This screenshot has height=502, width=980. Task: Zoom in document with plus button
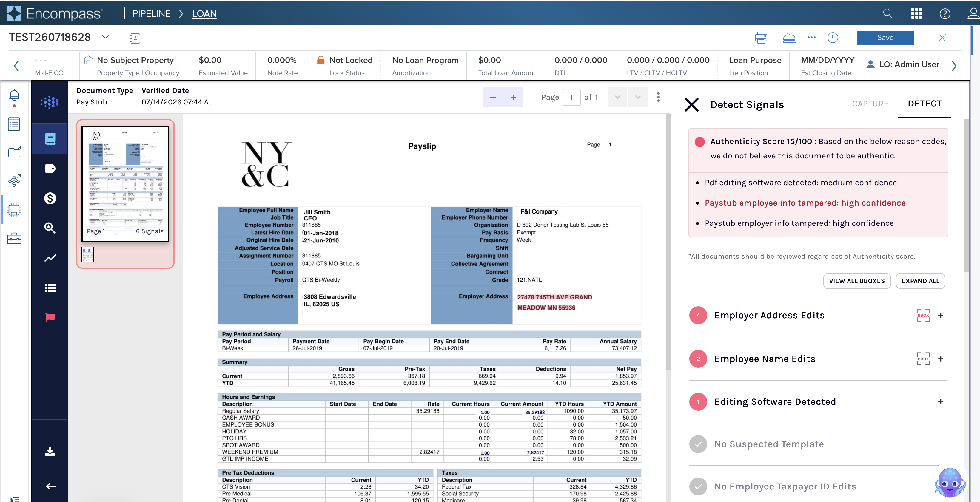tap(513, 97)
